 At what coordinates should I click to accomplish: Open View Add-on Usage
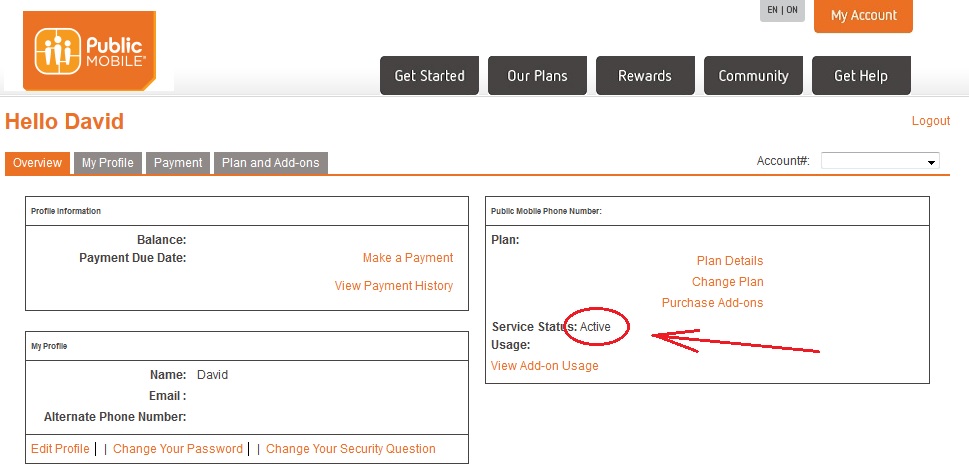pos(544,366)
